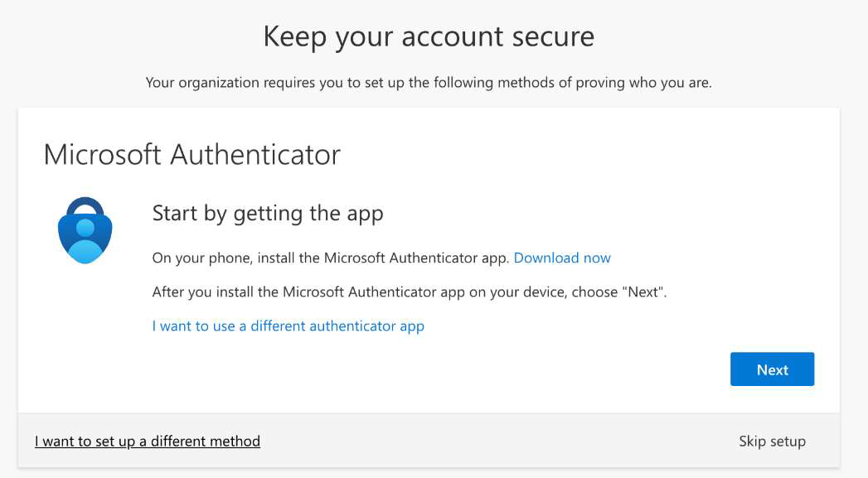Click the person silhouette inside the Authenticator logo
Viewport: 868px width, 478px height.
[x=85, y=239]
